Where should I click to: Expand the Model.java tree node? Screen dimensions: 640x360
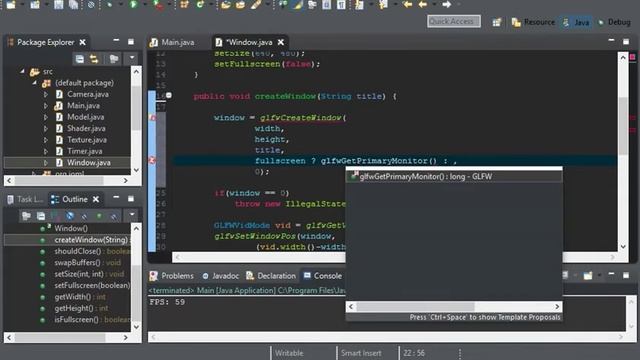pos(46,117)
